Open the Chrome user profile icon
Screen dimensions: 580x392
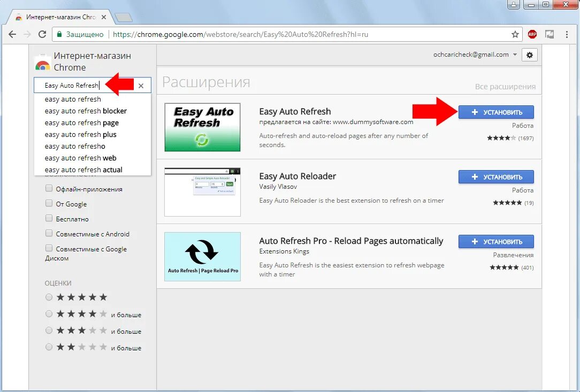514,4
